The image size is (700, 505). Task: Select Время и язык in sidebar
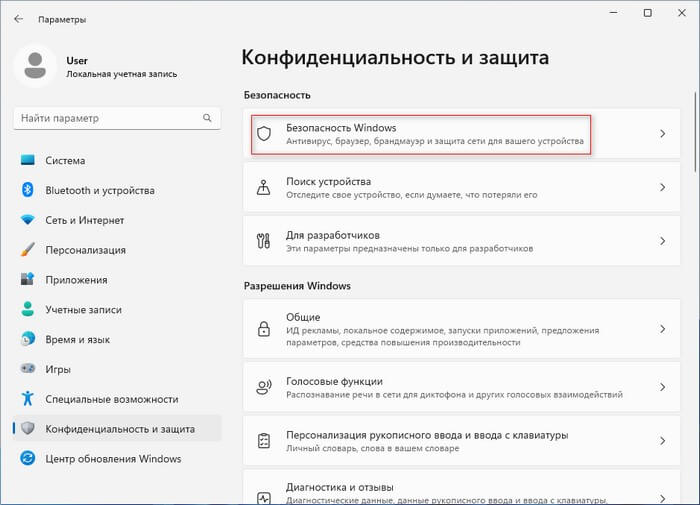[78, 339]
